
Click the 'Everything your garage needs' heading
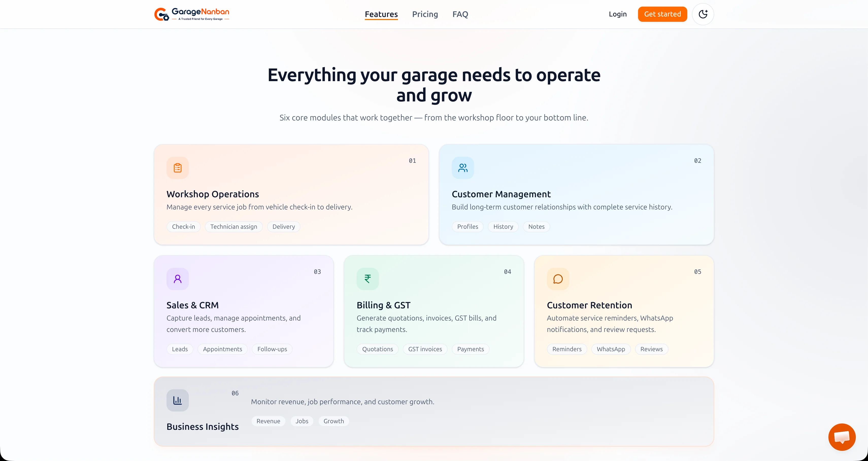[434, 85]
